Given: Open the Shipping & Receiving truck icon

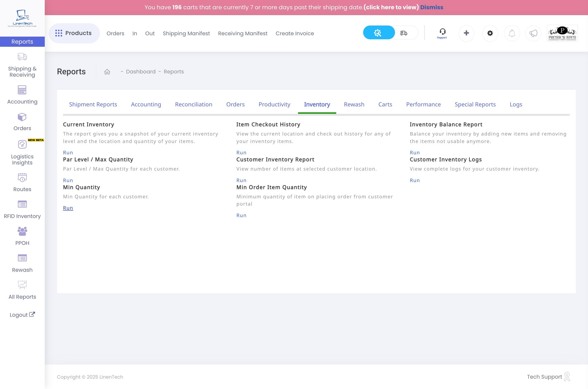Looking at the screenshot, I should pos(22,57).
